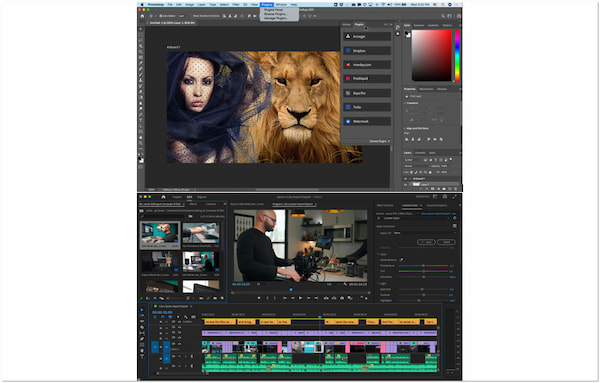Screen dimensions: 600x383
Task: Click the Saturation slider
Action: (423, 277)
